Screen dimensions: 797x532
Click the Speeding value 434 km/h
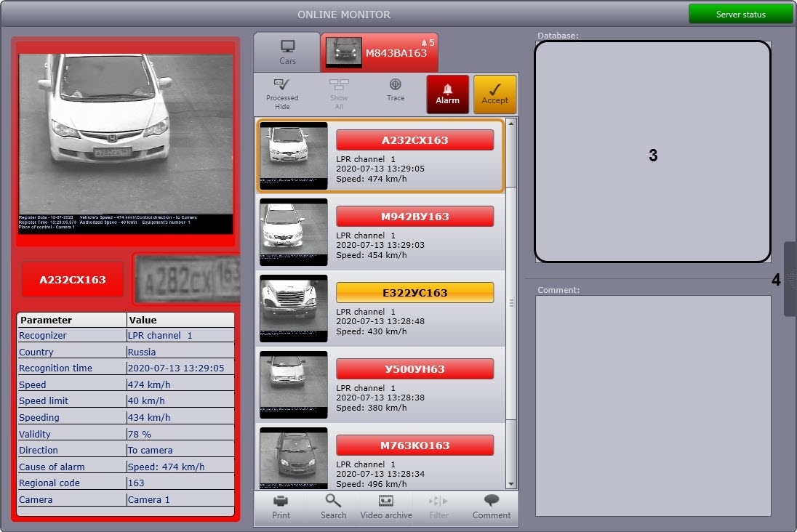pos(149,417)
